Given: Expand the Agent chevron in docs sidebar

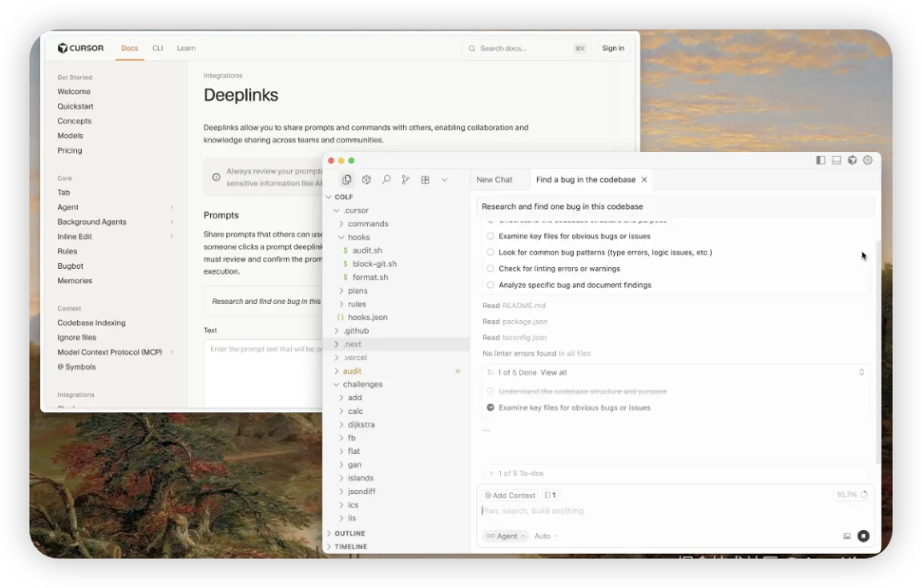Looking at the screenshot, I should (172, 207).
